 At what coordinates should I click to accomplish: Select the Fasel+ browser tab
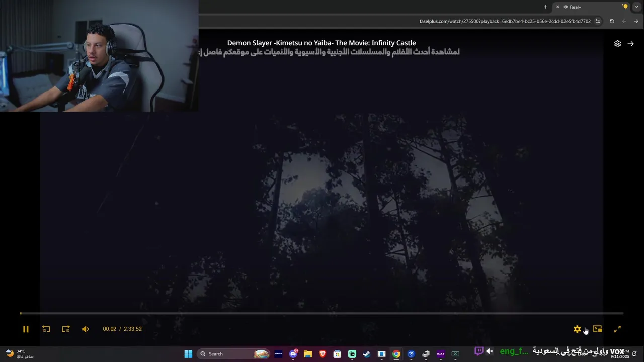591,7
